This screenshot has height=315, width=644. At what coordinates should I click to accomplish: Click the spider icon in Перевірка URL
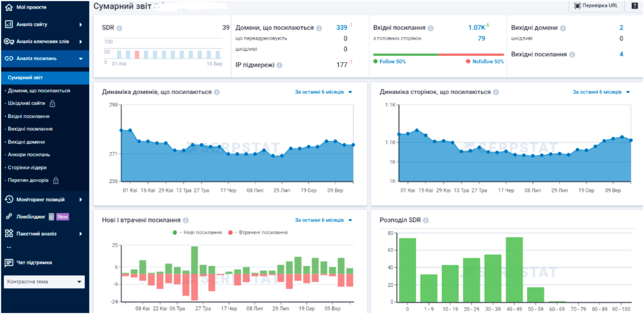tap(577, 6)
